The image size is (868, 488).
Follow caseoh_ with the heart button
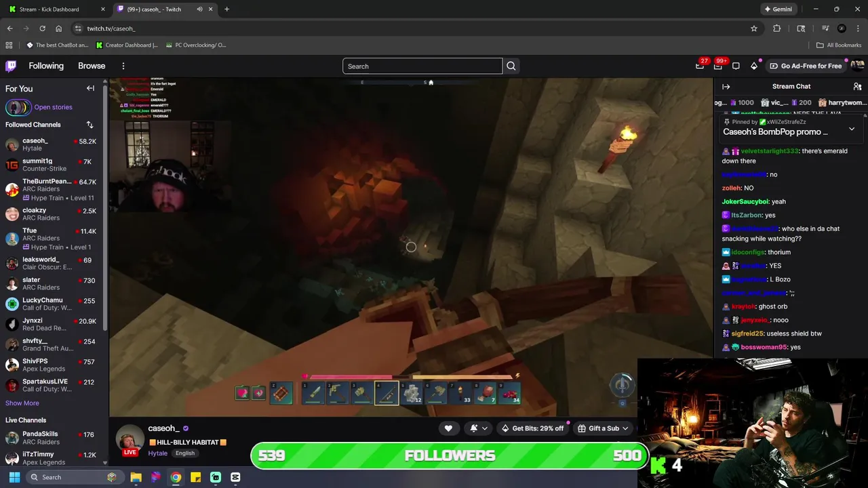coord(448,428)
